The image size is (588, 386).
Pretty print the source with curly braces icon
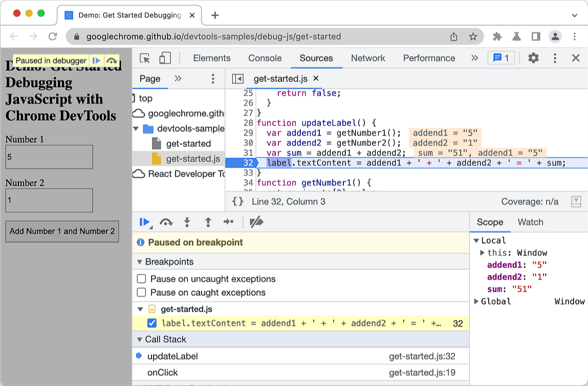tap(238, 201)
